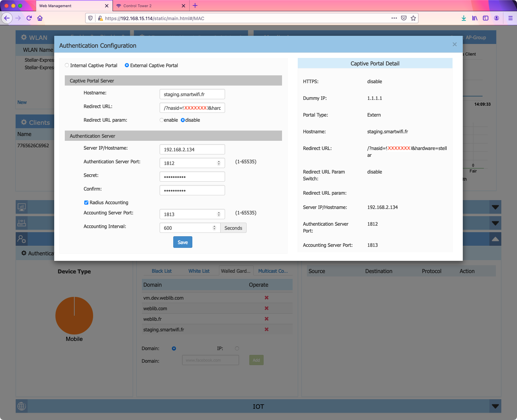Save the authentication configuration
517x420 pixels.
[182, 242]
